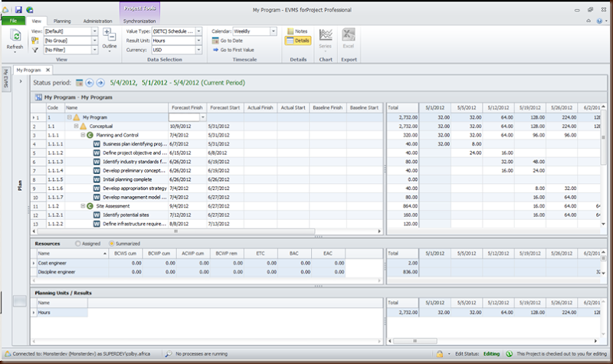This screenshot has height=364, width=613.
Task: Open the Administration ribbon tab
Action: pyautogui.click(x=97, y=21)
